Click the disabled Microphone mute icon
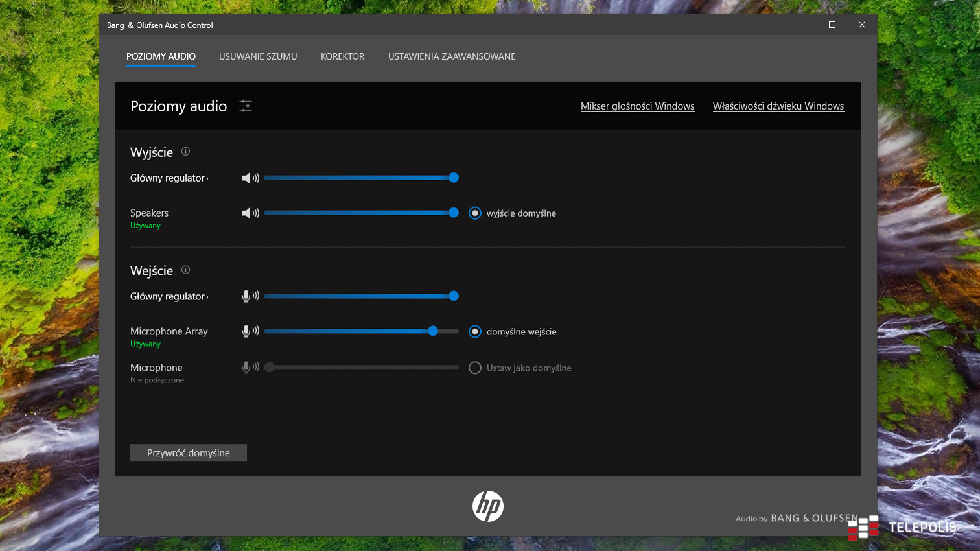The height and width of the screenshot is (551, 980). (x=250, y=368)
